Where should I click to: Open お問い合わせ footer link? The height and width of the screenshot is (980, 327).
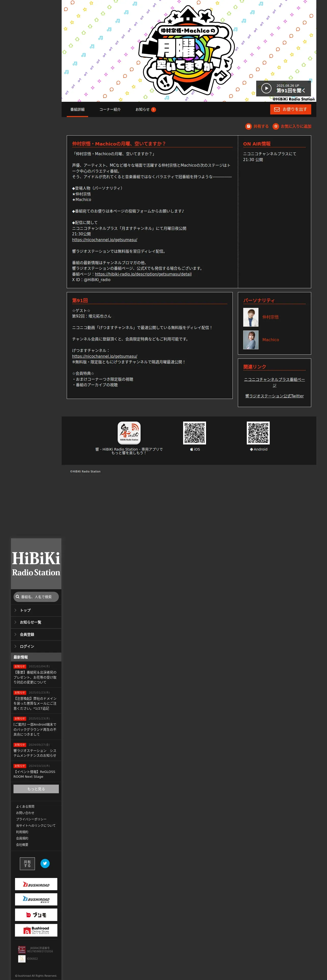pyautogui.click(x=25, y=813)
